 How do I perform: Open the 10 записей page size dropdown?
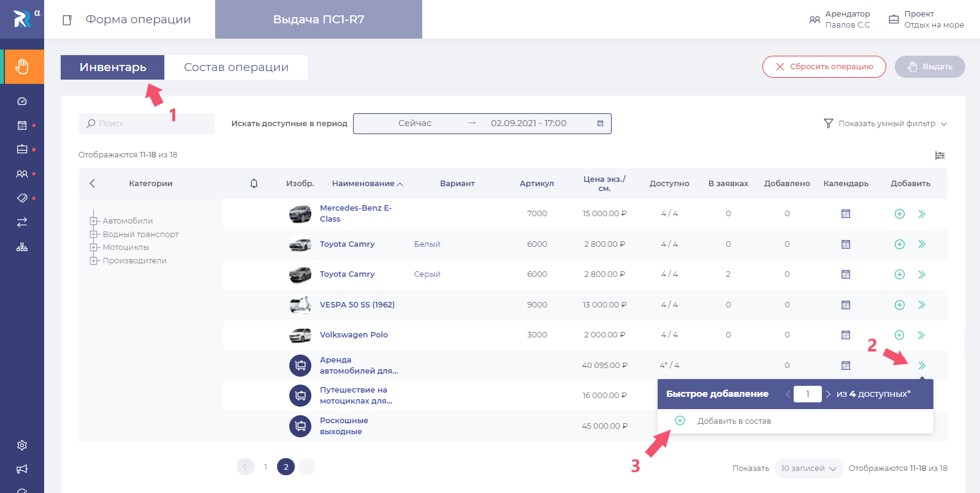click(808, 469)
